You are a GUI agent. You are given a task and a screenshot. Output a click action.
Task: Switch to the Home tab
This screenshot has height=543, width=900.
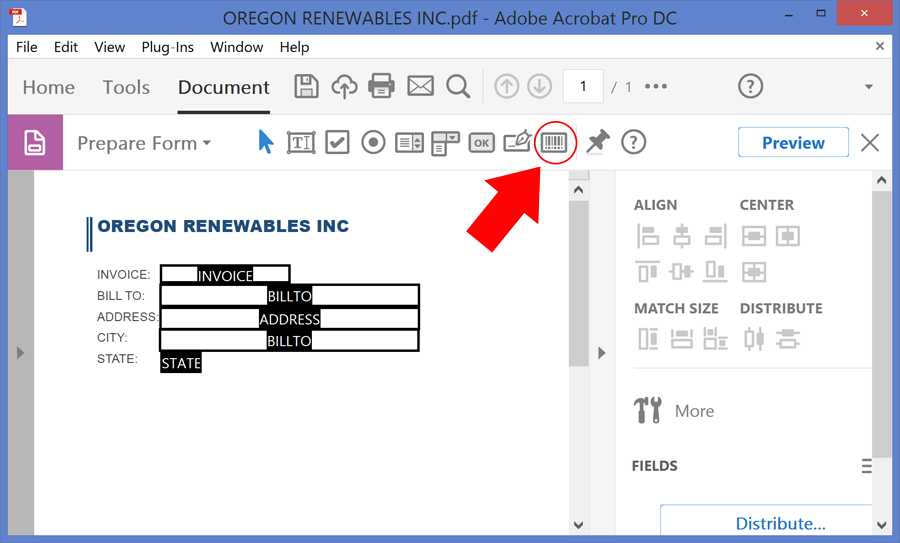click(49, 87)
